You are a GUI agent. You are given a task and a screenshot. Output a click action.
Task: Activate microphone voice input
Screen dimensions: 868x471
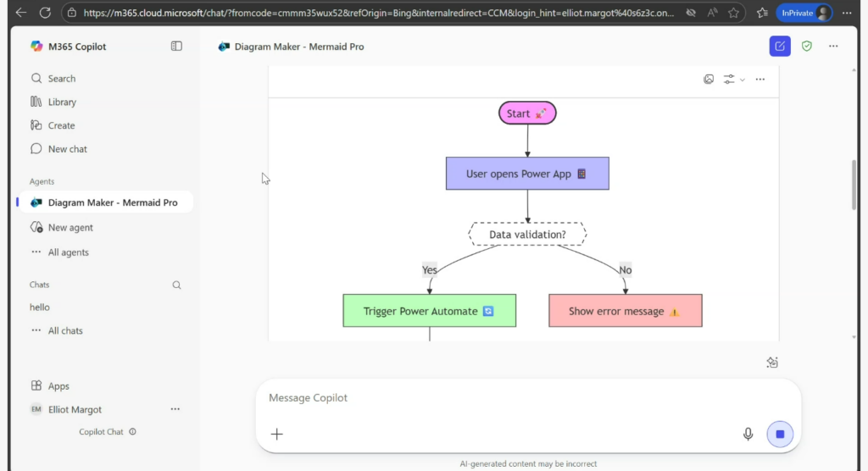(x=748, y=435)
